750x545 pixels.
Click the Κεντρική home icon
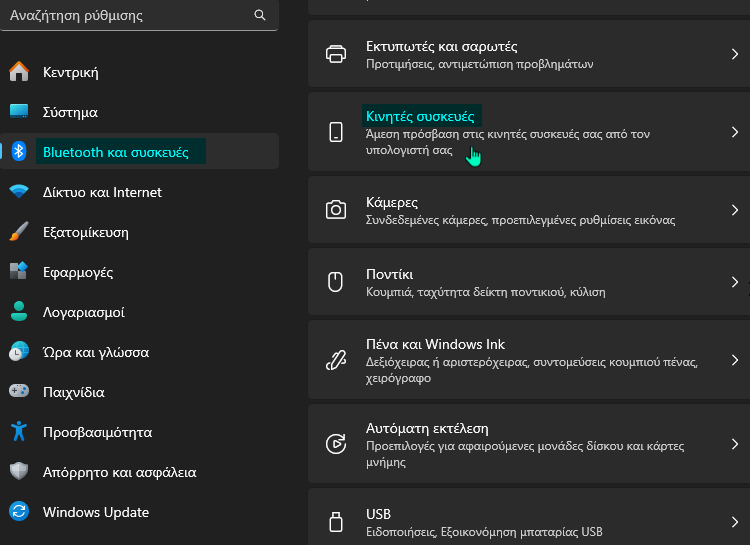(19, 72)
